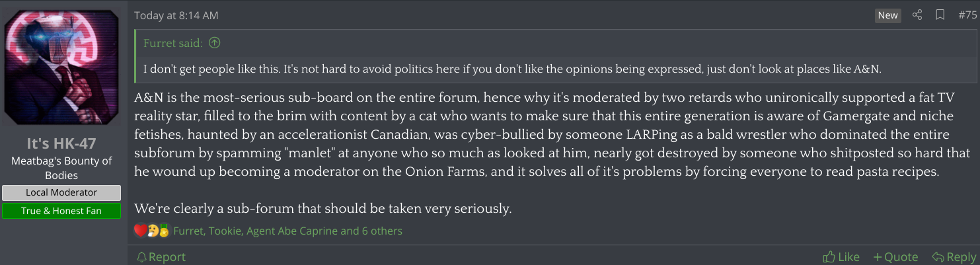
Task: Jump to Furret's original post via arrow icon
Action: (214, 43)
